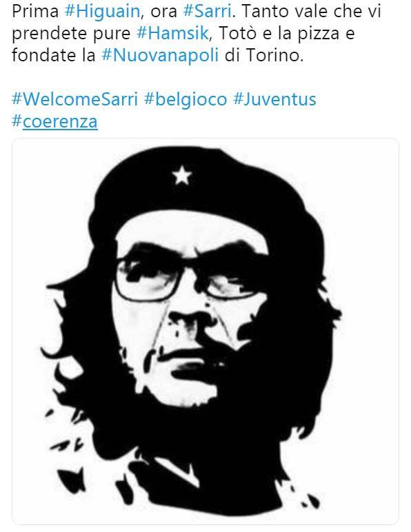Click the word "pizza" in the tweet text
Image resolution: width=411 pixels, height=532 pixels.
(x=319, y=34)
